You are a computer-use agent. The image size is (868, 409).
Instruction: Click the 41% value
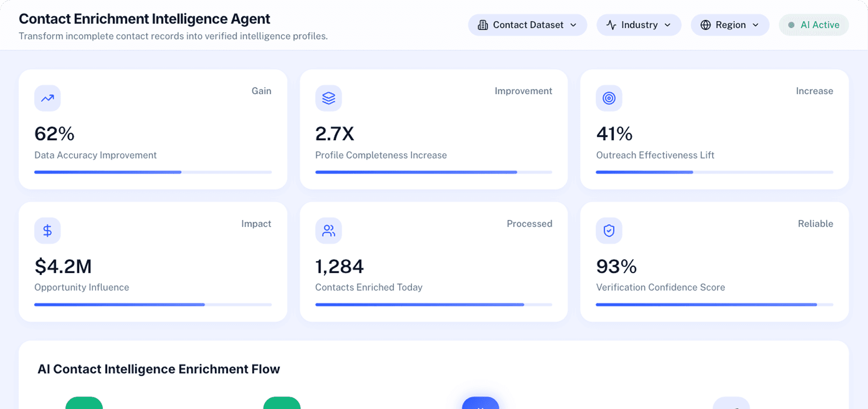(614, 134)
